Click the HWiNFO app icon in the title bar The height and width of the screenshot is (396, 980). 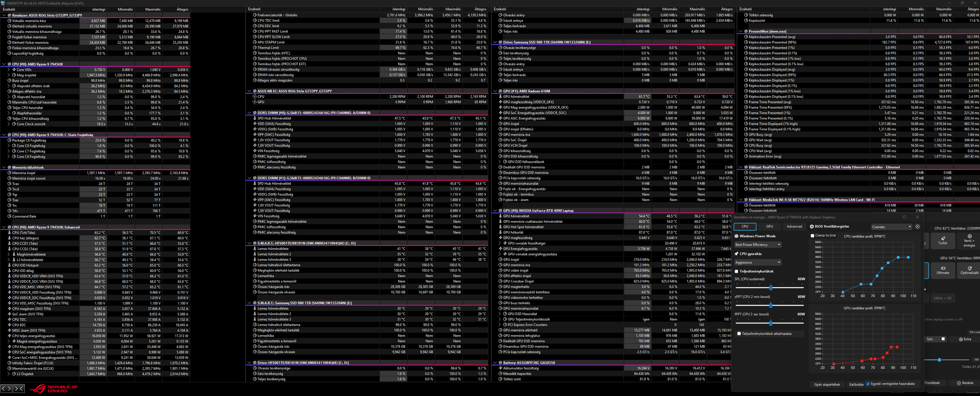3,3
